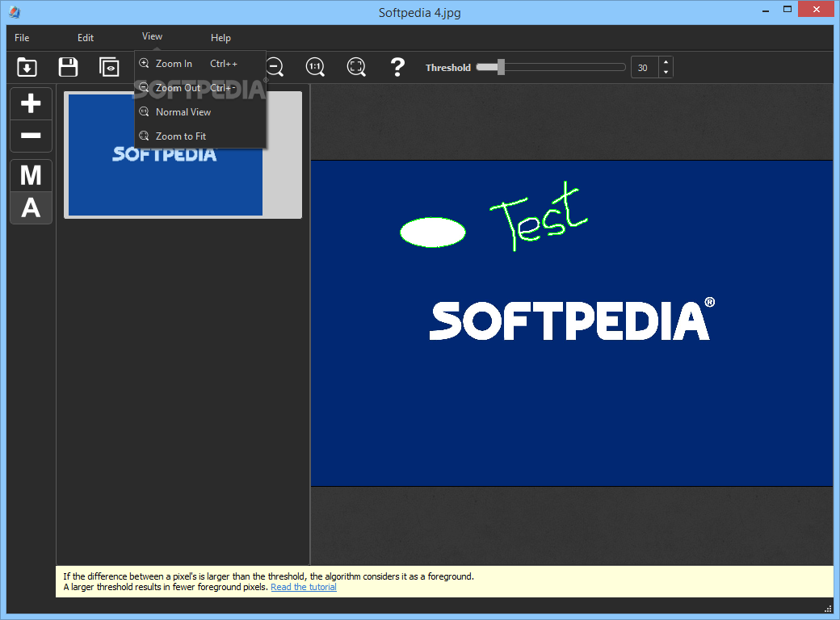This screenshot has height=620, width=840.
Task: Choose Normal View menu entry
Action: (x=200, y=112)
